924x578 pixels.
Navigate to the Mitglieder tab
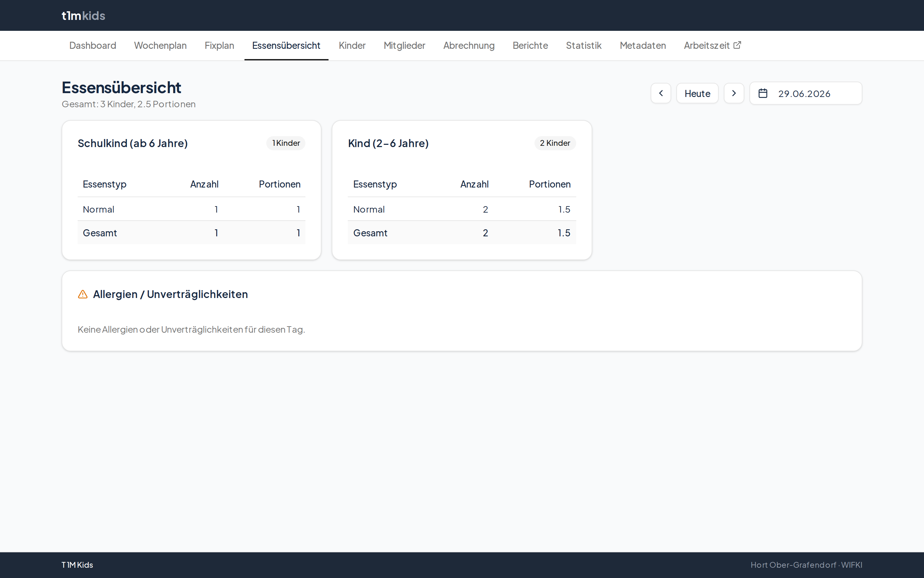404,46
